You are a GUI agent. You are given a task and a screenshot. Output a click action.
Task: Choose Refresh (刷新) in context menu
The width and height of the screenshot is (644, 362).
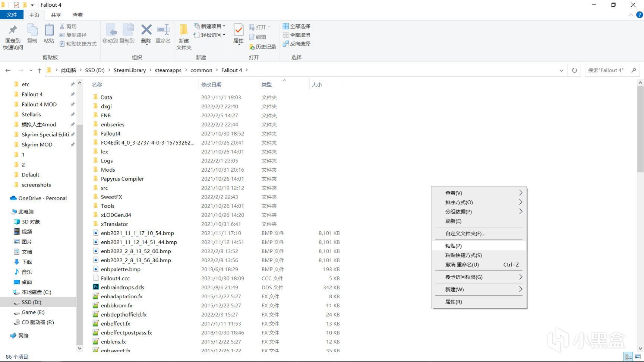[479, 221]
